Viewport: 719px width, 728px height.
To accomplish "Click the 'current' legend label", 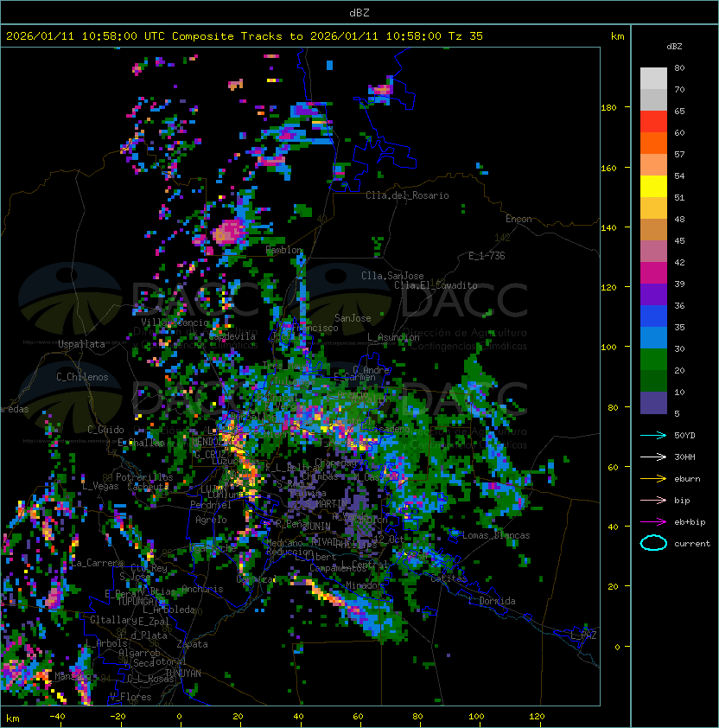I will click(692, 544).
